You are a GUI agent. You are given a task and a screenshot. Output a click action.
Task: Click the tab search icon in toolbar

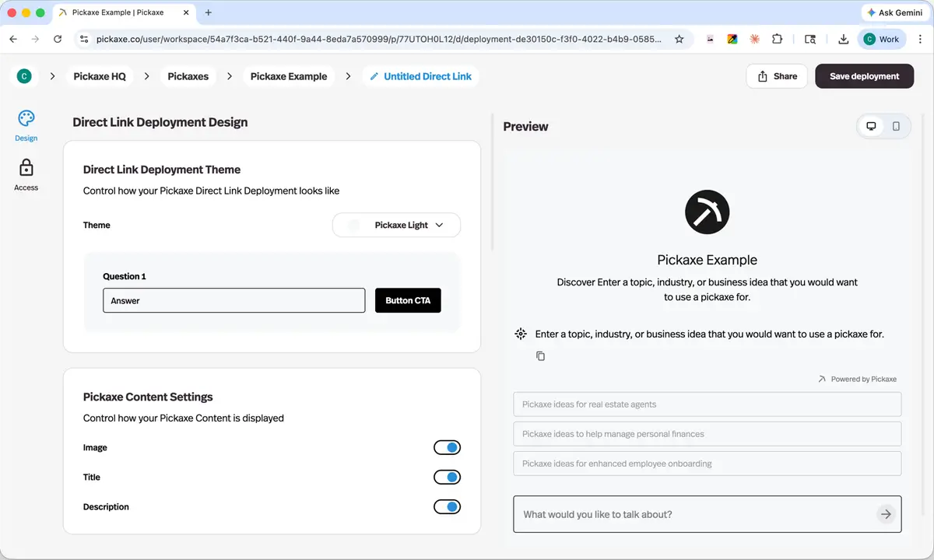point(810,39)
